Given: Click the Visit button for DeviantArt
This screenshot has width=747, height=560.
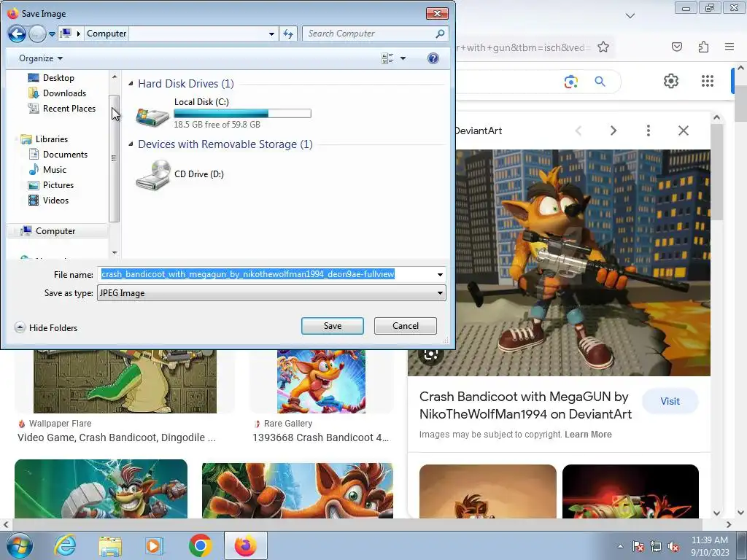Looking at the screenshot, I should point(670,401).
